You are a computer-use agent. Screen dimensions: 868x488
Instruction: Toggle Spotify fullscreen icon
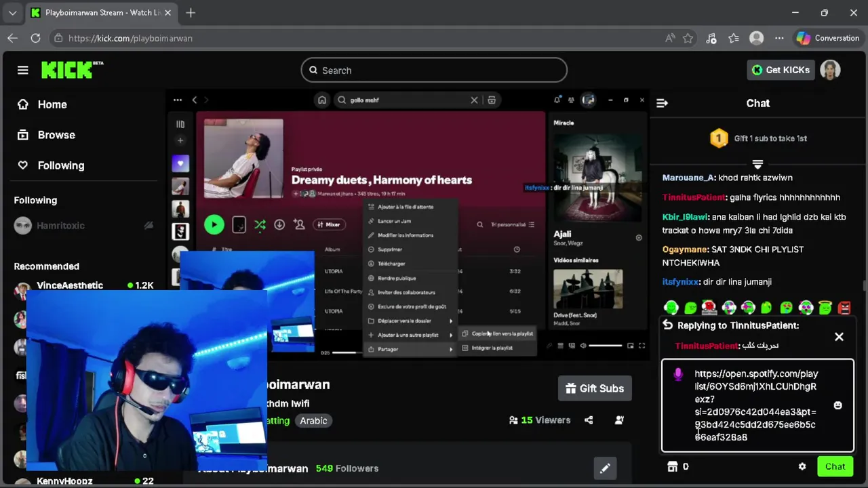point(642,346)
